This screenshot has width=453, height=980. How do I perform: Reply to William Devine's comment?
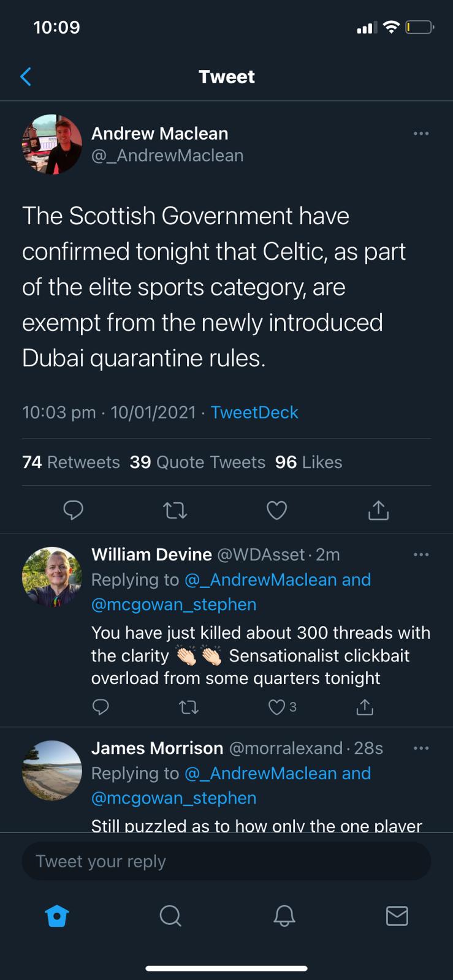click(x=101, y=707)
